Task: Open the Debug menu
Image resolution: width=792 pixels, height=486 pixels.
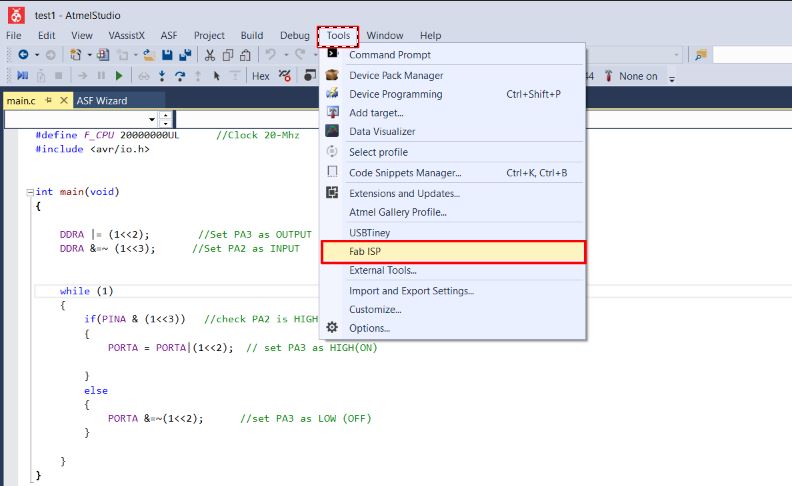Action: (295, 35)
